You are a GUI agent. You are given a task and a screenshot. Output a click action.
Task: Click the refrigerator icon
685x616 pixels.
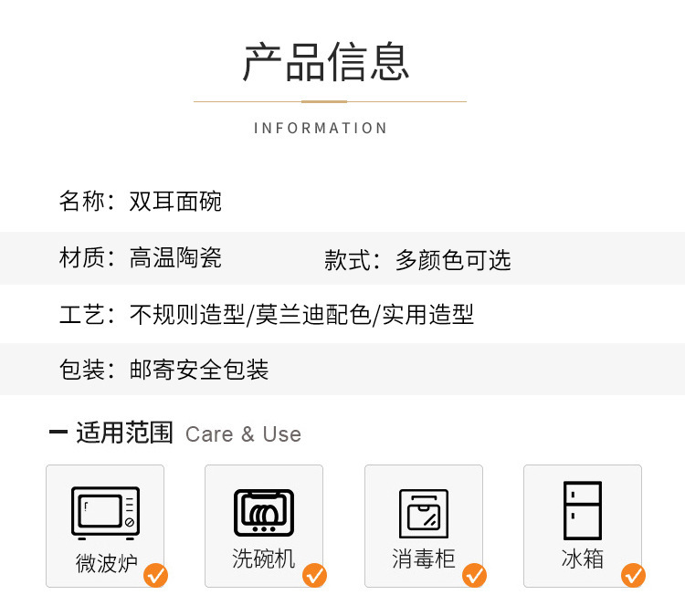[x=583, y=510]
